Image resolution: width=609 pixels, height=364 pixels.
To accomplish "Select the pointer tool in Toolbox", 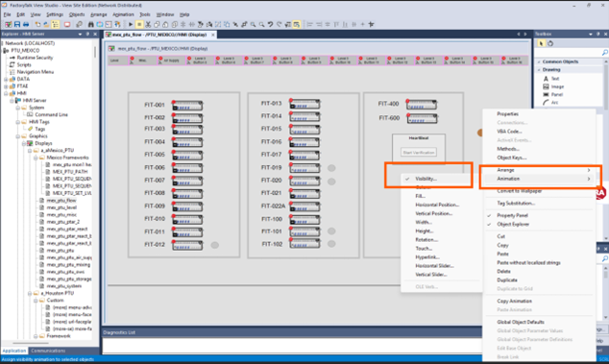I will coord(541,43).
